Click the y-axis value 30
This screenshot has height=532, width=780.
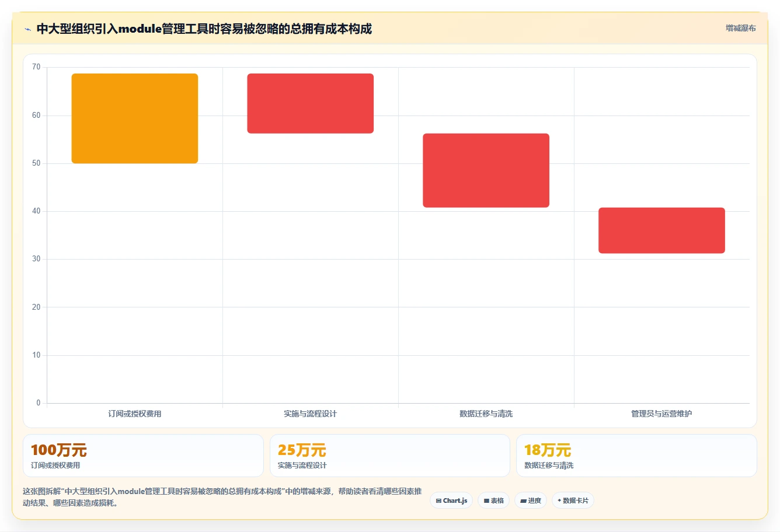pos(36,259)
